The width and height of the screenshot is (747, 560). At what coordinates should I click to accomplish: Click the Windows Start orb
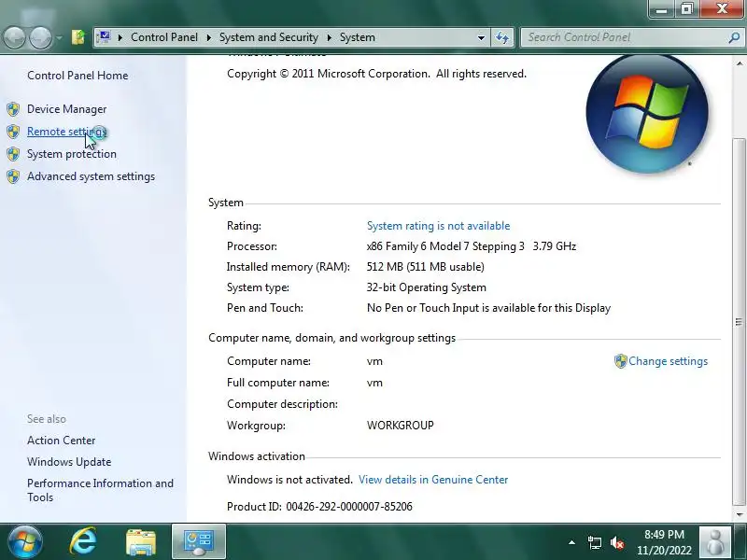click(25, 542)
